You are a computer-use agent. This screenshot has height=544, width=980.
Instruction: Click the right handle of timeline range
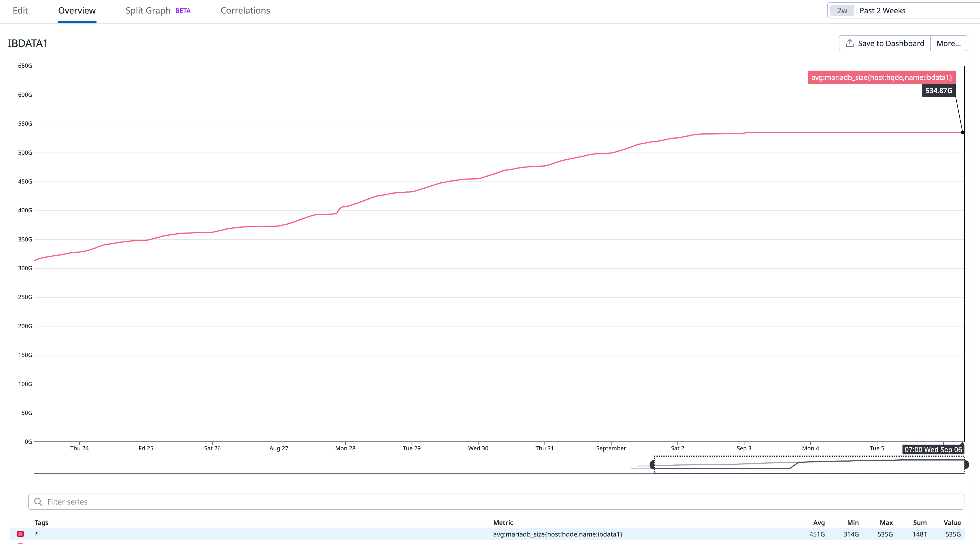click(966, 464)
